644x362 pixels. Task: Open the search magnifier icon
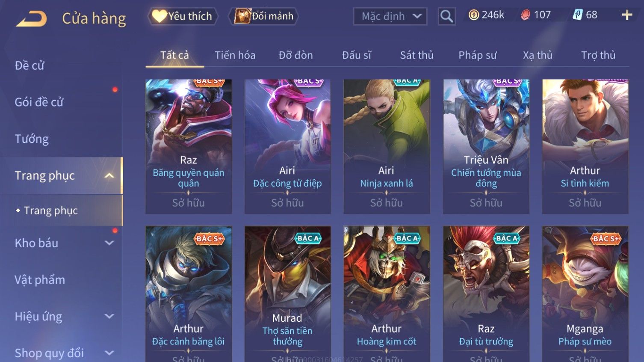click(446, 17)
